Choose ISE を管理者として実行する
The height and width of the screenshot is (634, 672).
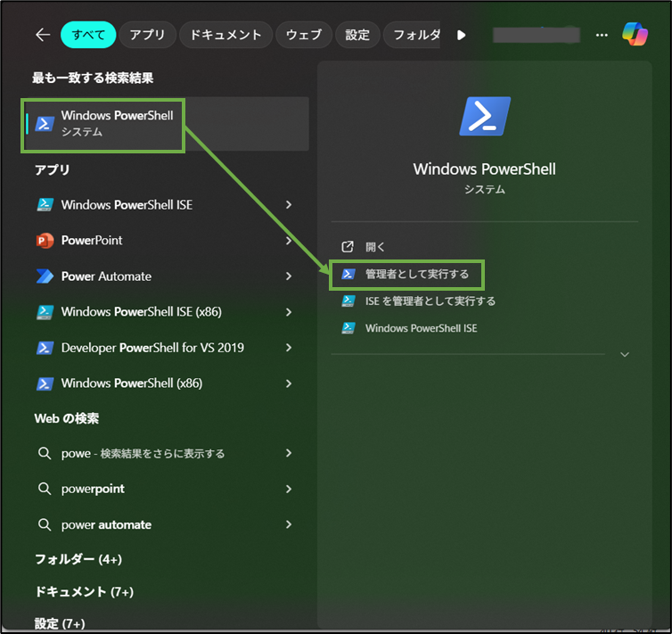point(430,301)
